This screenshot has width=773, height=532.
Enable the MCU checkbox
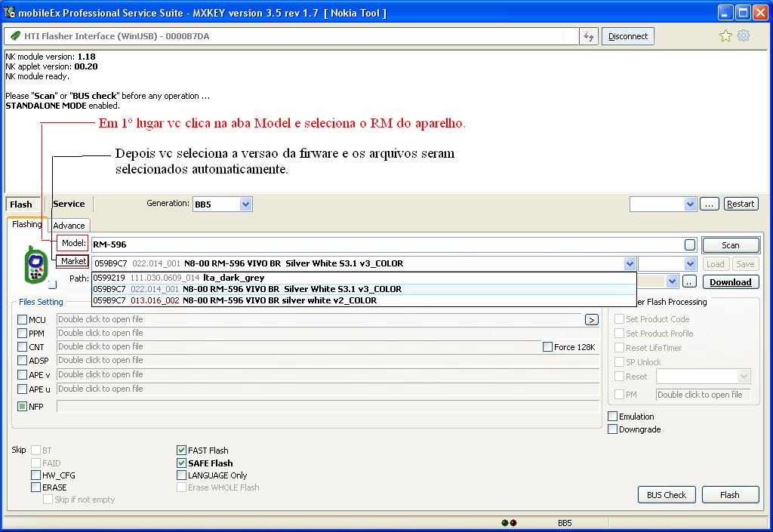coord(22,320)
